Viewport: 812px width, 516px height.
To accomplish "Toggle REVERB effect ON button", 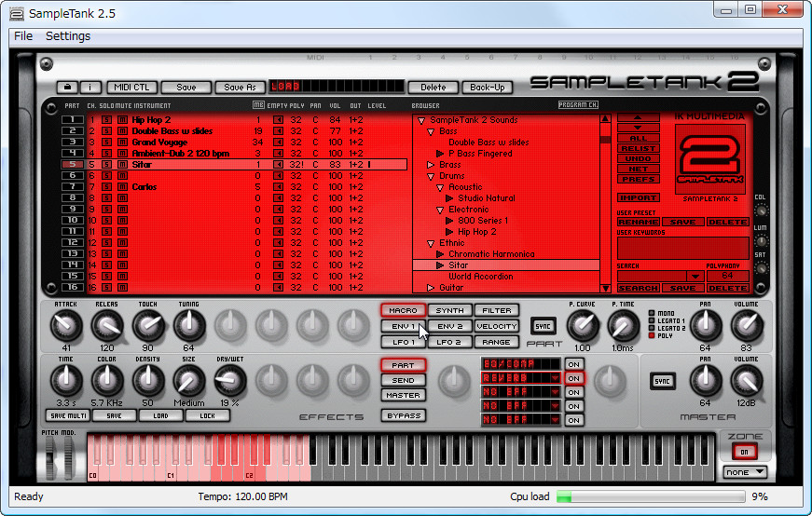I will [x=573, y=378].
